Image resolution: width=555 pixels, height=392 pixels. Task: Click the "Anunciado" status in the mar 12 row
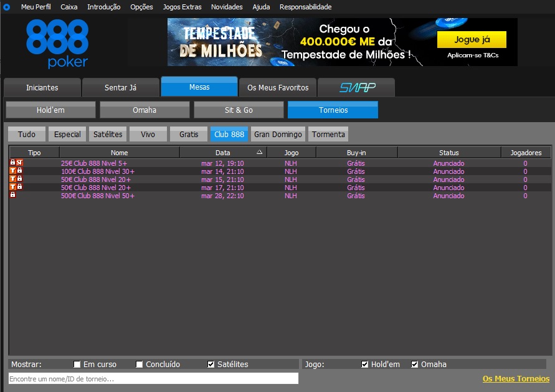coord(448,163)
